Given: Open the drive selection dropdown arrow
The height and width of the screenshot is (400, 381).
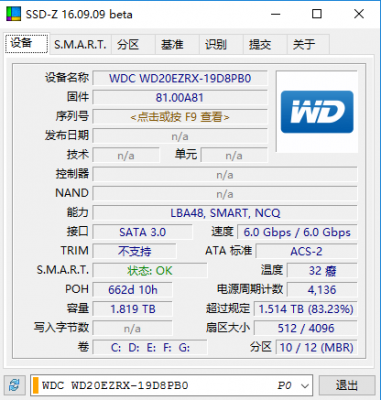Looking at the screenshot, I should coord(305,386).
